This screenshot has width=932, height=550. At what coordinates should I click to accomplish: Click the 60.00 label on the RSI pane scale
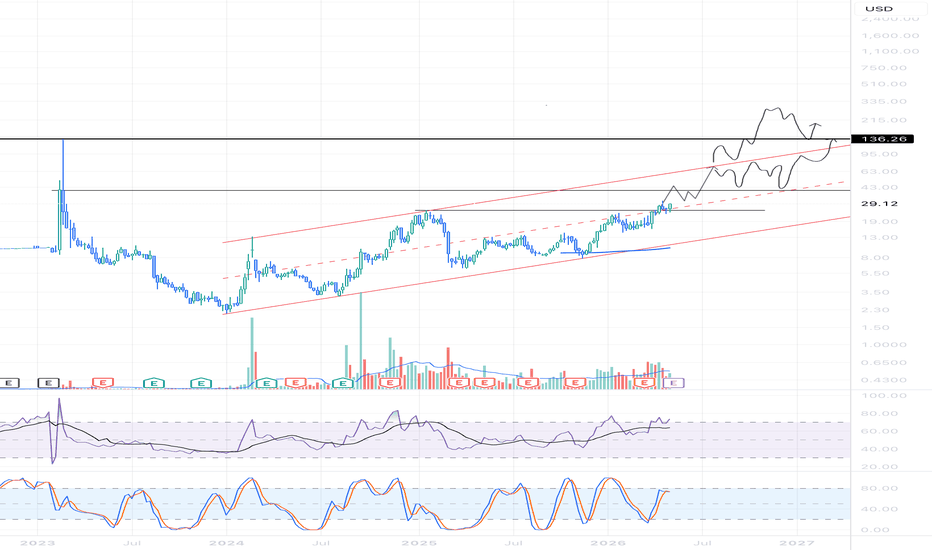[880, 431]
